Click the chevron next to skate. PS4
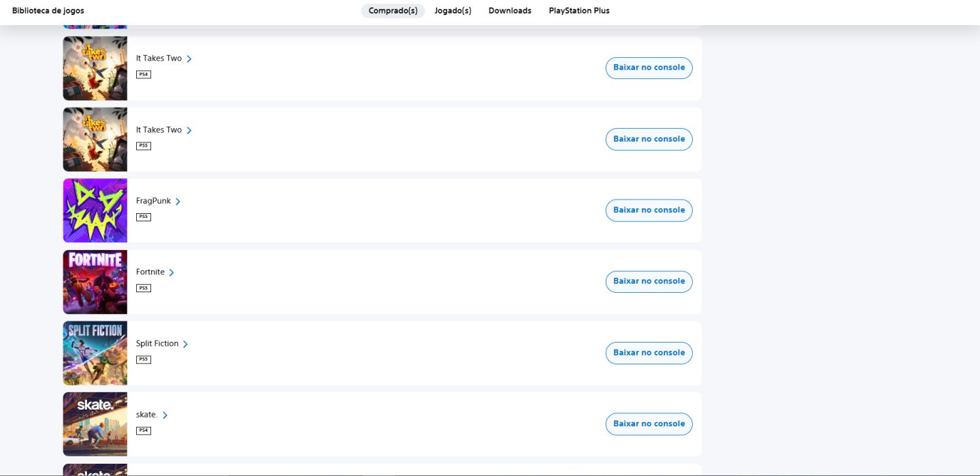This screenshot has height=476, width=980. coord(165,415)
